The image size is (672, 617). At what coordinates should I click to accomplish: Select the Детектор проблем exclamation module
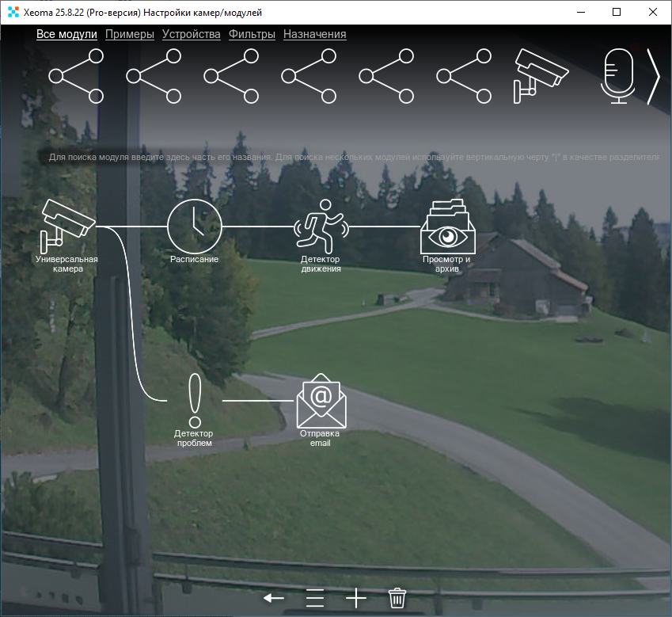[195, 401]
